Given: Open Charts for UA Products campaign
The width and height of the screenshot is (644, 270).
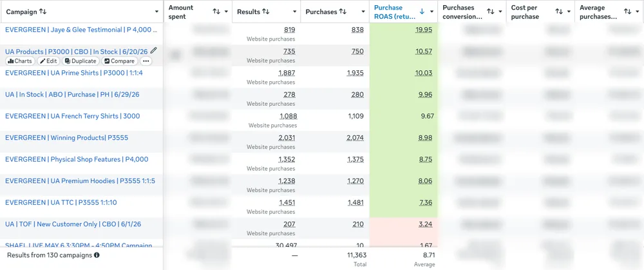Looking at the screenshot, I should (x=20, y=61).
